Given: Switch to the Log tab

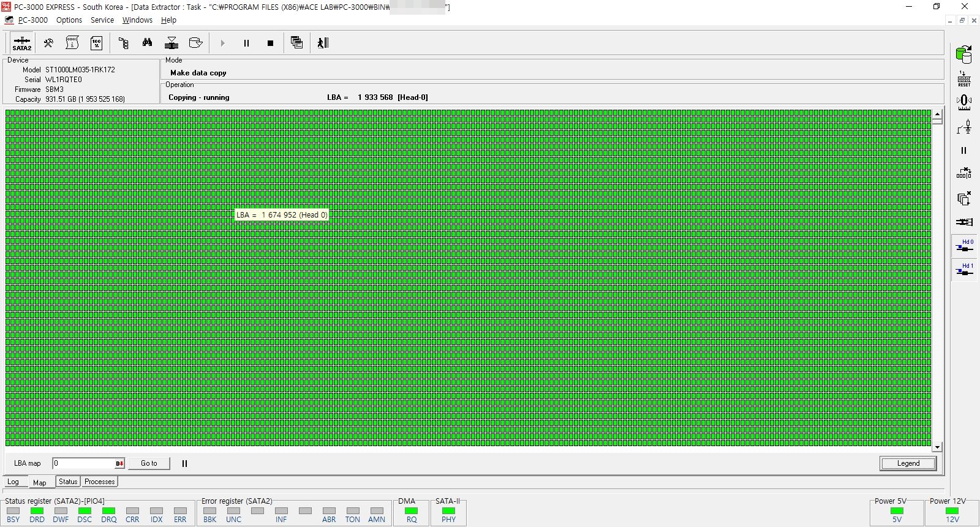Looking at the screenshot, I should [13, 482].
